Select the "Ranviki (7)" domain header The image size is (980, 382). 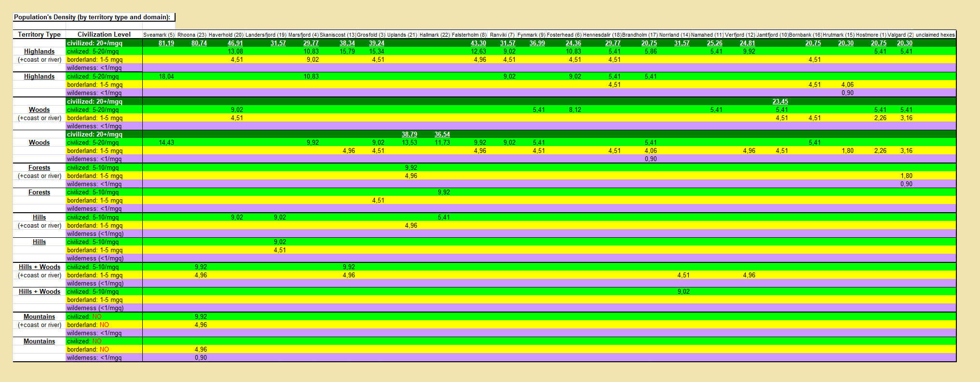pos(502,35)
